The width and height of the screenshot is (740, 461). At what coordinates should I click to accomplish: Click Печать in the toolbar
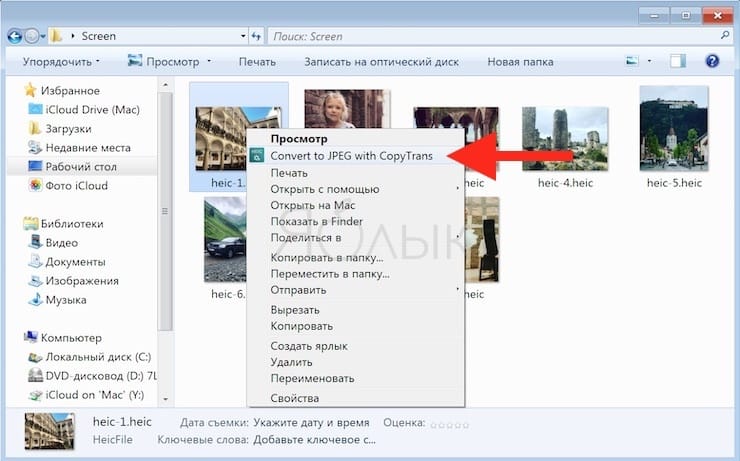point(257,62)
